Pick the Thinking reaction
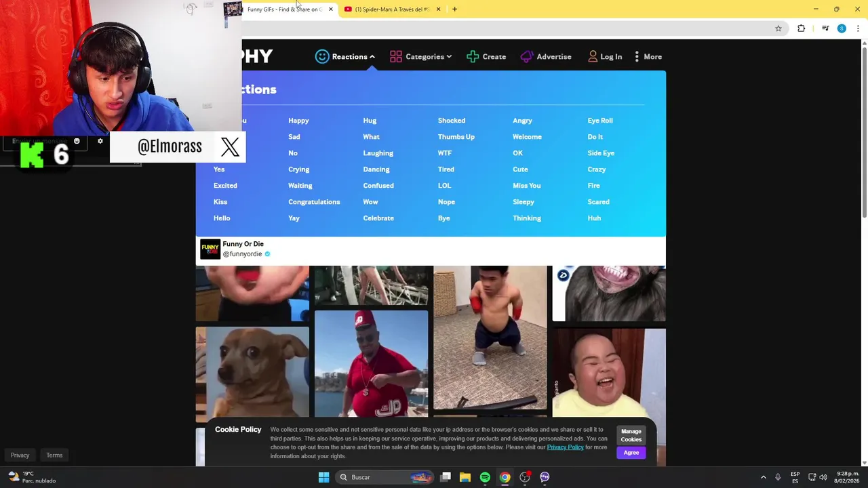This screenshot has height=488, width=868. pyautogui.click(x=527, y=218)
